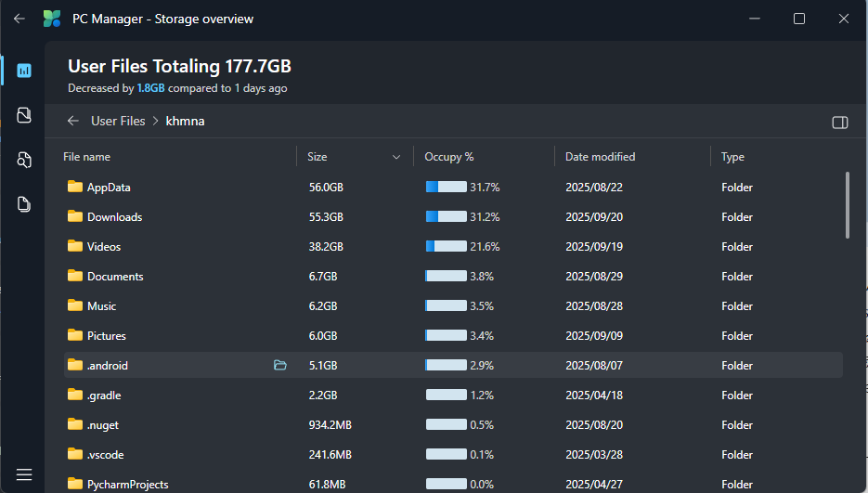
Task: Click the PC Manager logo icon
Action: (52, 19)
